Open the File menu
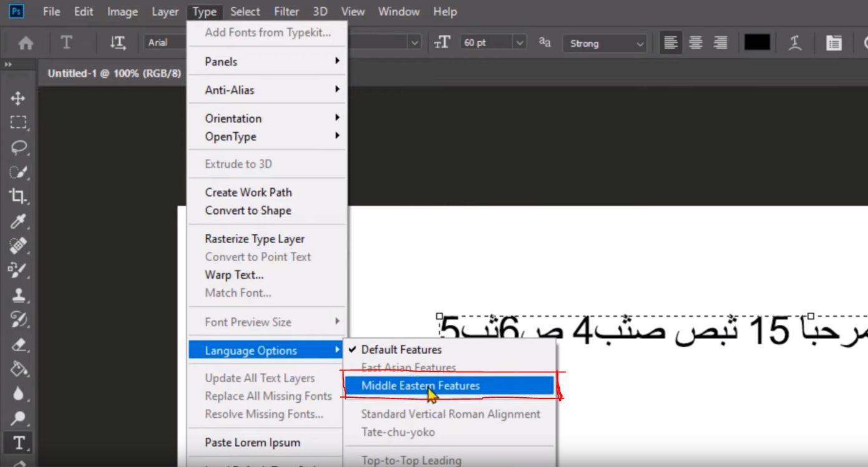This screenshot has height=467, width=868. pyautogui.click(x=51, y=11)
